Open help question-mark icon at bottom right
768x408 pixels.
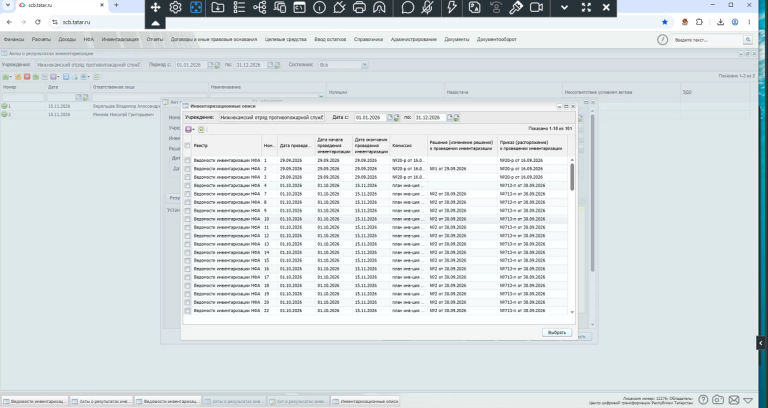coord(703,400)
